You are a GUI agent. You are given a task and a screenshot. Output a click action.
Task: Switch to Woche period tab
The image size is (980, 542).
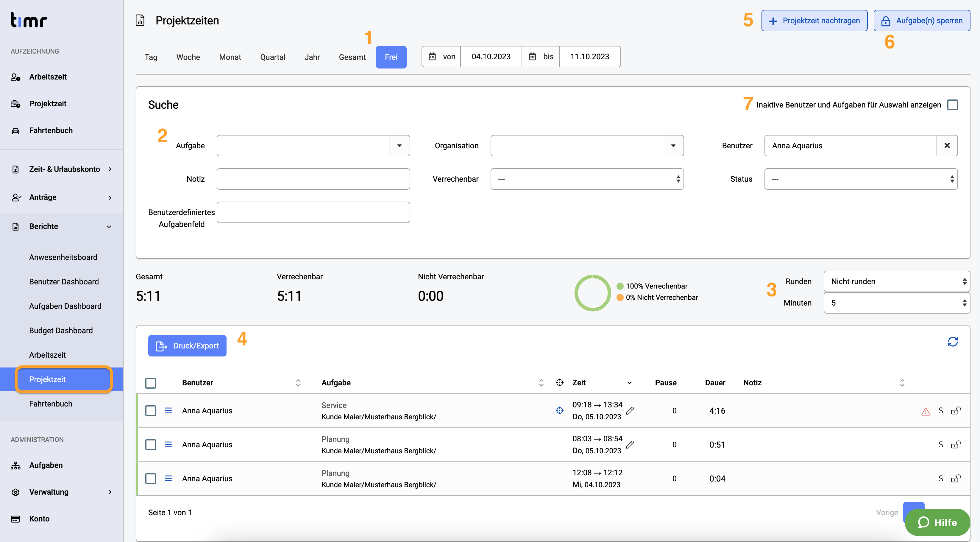[x=188, y=57]
